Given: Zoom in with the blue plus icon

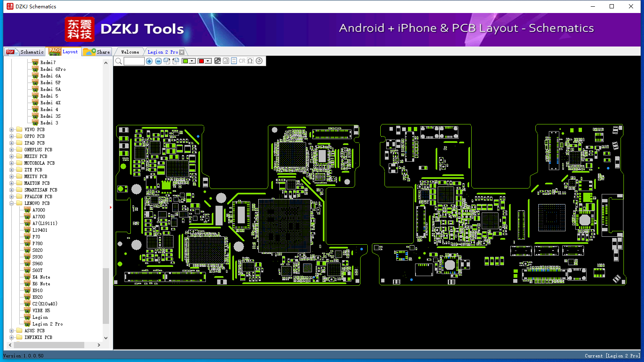Looking at the screenshot, I should [x=149, y=61].
